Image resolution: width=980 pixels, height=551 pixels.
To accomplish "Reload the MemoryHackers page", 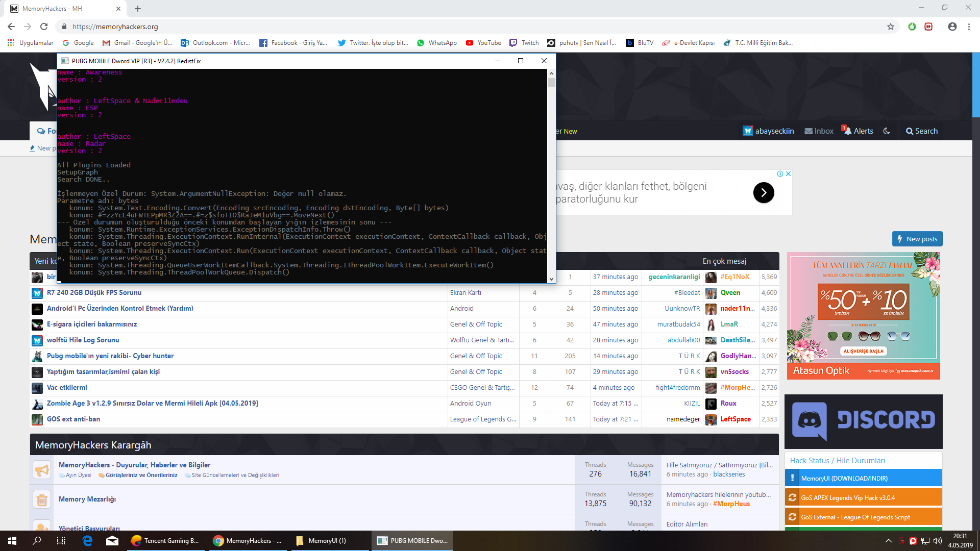I will (44, 27).
